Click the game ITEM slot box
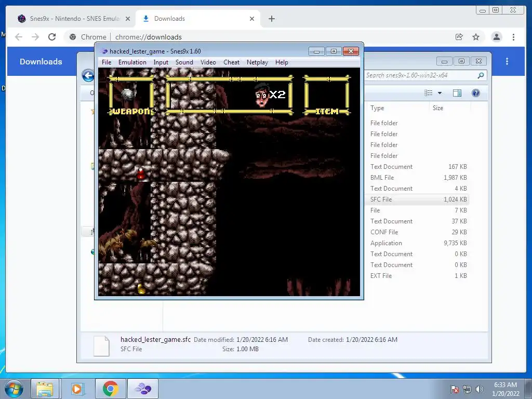This screenshot has width=532, height=399. (327, 95)
